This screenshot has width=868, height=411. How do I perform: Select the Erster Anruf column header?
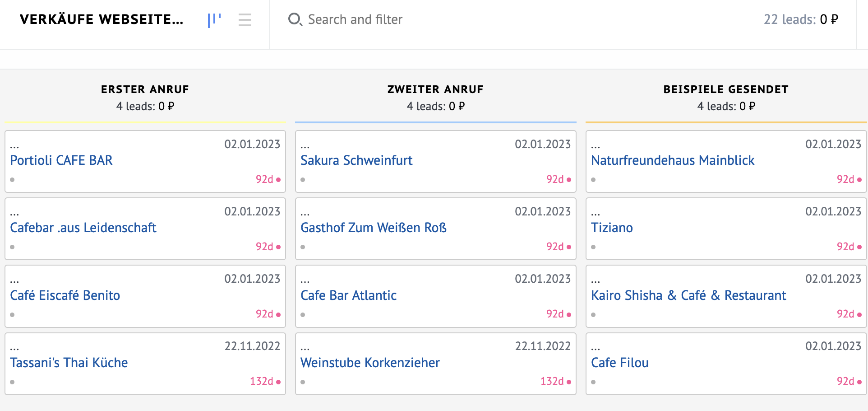coord(145,89)
